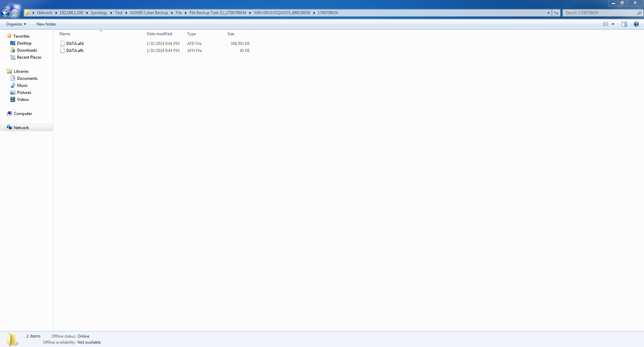The height and width of the screenshot is (347, 644).
Task: Expand the address bar history dropdown
Action: point(548,13)
